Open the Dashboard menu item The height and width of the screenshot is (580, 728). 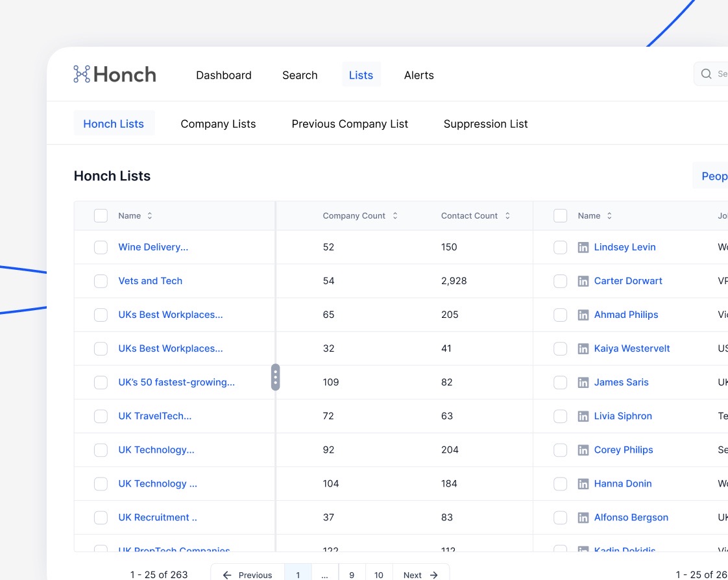coord(224,75)
